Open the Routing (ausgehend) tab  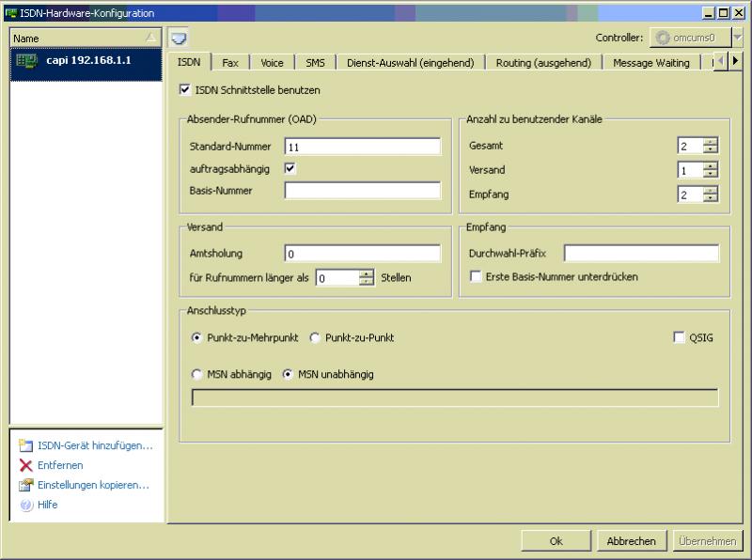pyautogui.click(x=544, y=63)
